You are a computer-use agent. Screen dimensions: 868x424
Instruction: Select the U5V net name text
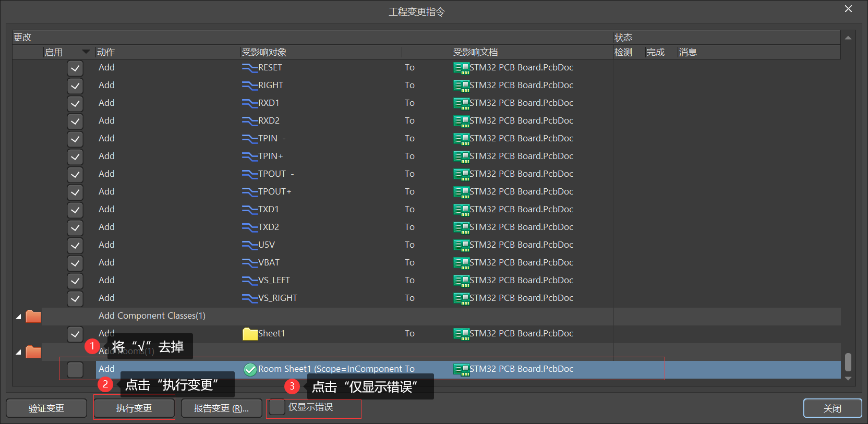pos(267,245)
